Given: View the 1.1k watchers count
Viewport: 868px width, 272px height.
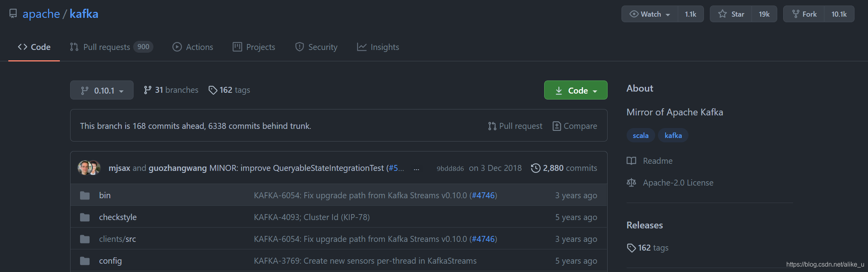Looking at the screenshot, I should pos(690,14).
